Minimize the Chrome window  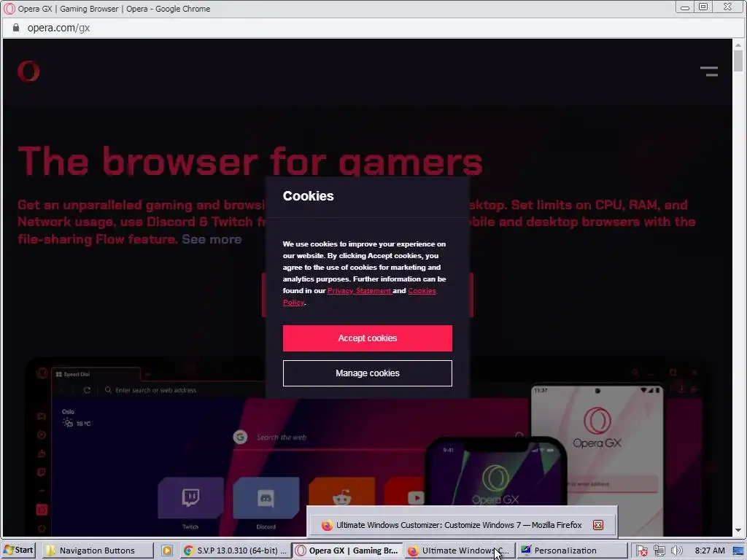pos(684,7)
